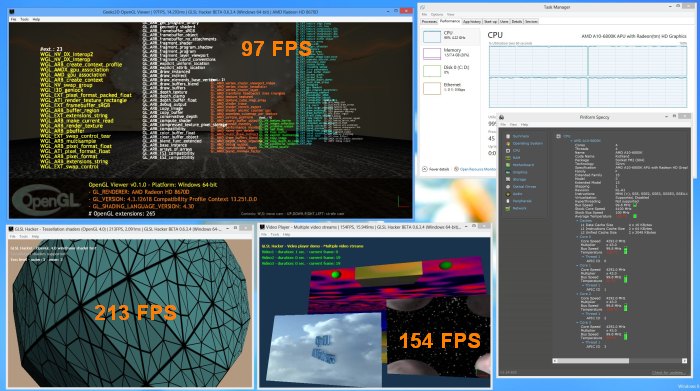Switch to the Users tab in Task Manager
The width and height of the screenshot is (700, 391).
[x=504, y=21]
